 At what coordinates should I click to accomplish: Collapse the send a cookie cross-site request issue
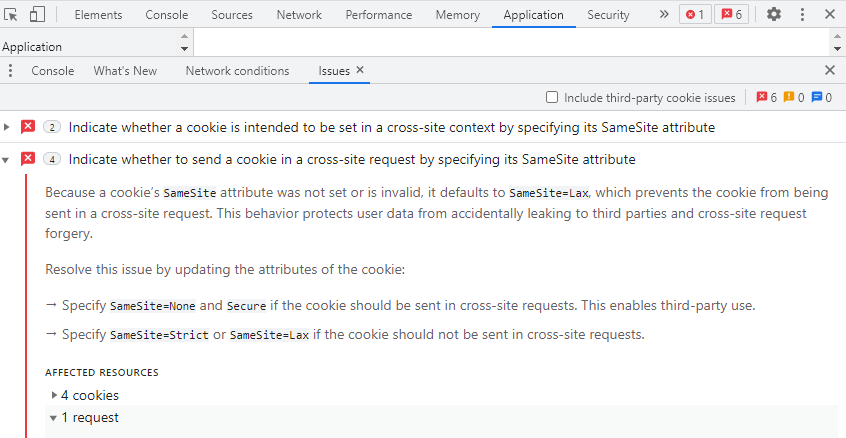(8, 159)
